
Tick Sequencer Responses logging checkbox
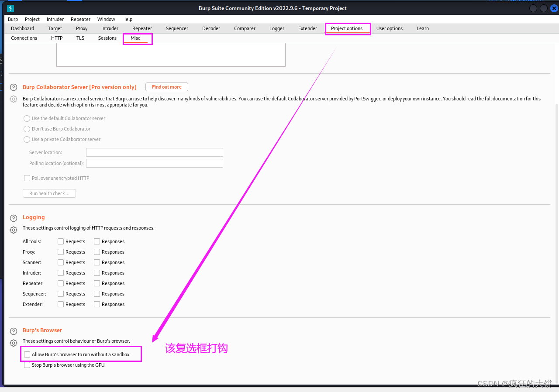[x=97, y=294]
